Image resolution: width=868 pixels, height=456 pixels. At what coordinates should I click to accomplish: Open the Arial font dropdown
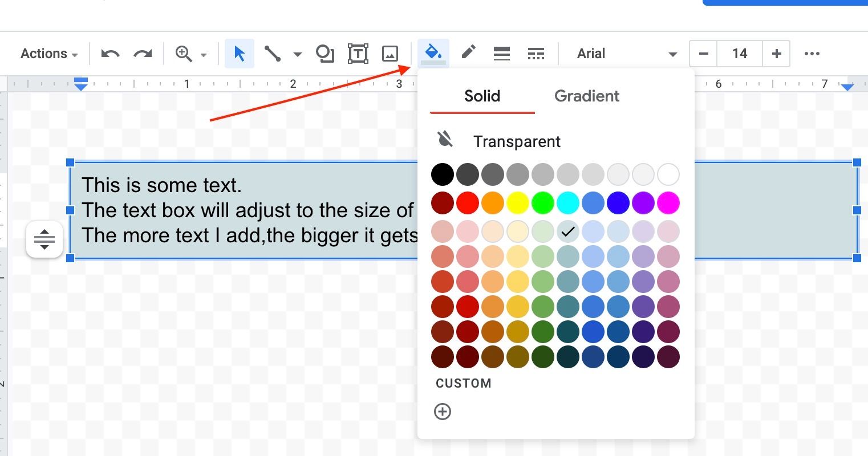(627, 53)
